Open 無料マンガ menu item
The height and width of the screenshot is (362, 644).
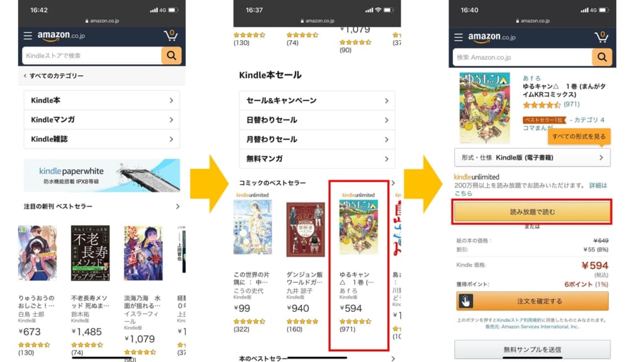pos(317,159)
